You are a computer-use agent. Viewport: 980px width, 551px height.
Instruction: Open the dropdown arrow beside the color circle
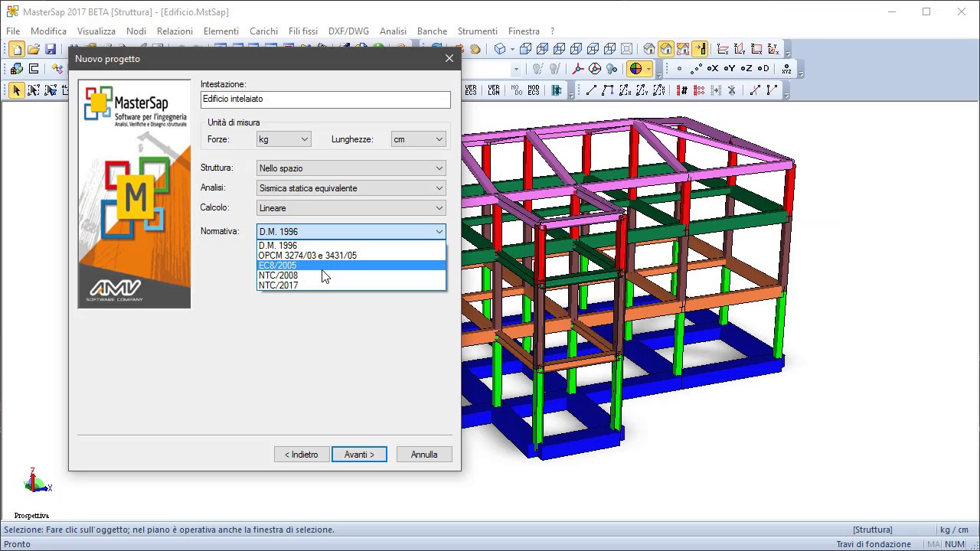click(648, 69)
